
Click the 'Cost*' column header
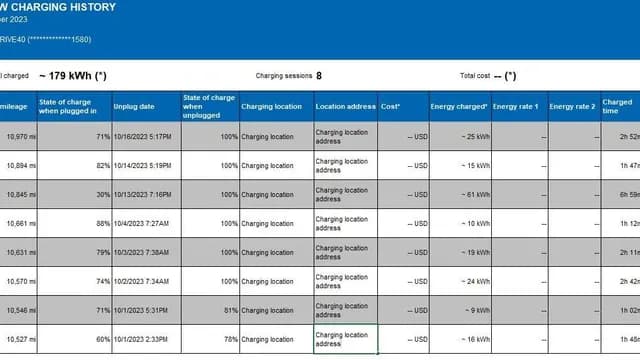click(404, 107)
